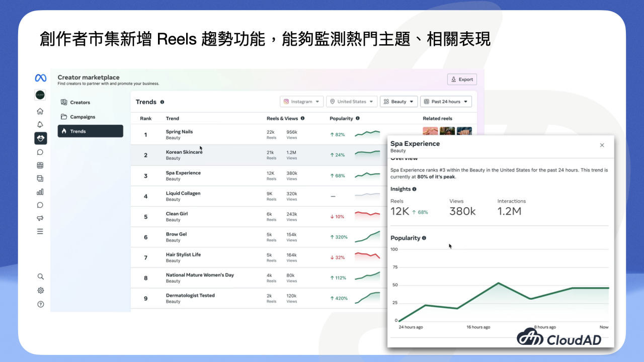The width and height of the screenshot is (644, 362).
Task: Open the business account avatar
Action: pyautogui.click(x=40, y=95)
